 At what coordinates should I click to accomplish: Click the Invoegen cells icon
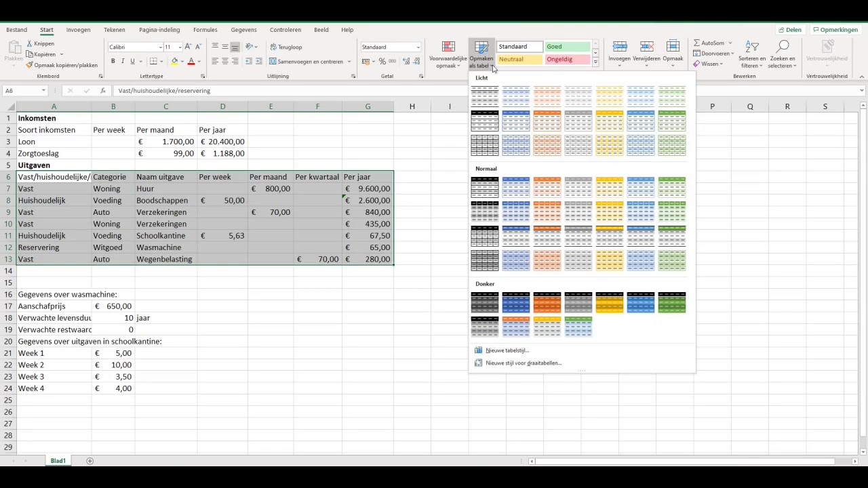[x=619, y=47]
